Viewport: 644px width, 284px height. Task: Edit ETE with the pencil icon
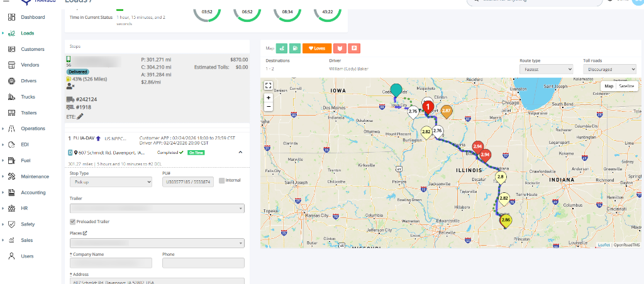pos(80,117)
